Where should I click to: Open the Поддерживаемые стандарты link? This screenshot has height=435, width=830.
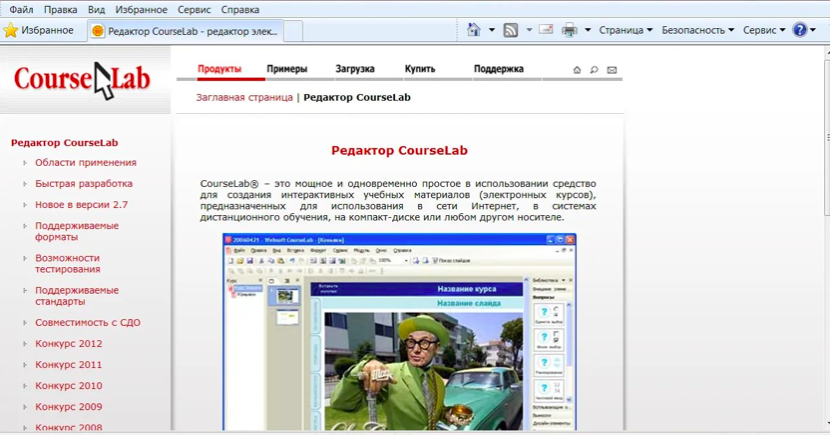[x=77, y=296]
